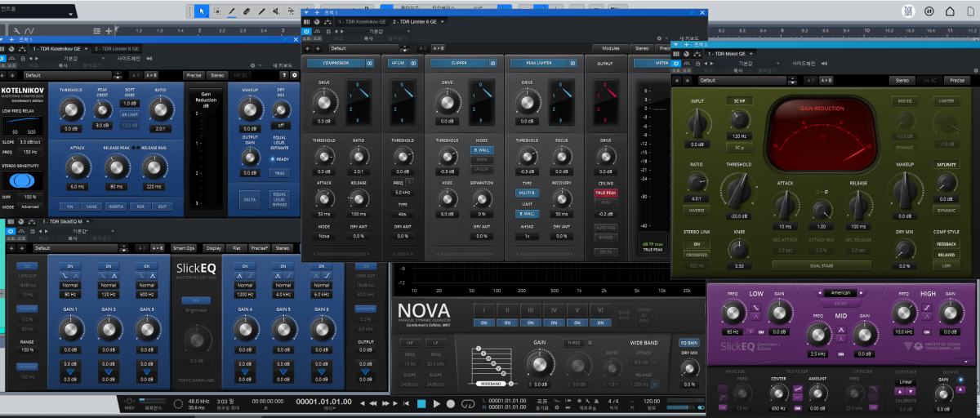Toggle MULTI B. limiter type in Limiter 6
Screen dimensions: 980x418
(x=527, y=193)
